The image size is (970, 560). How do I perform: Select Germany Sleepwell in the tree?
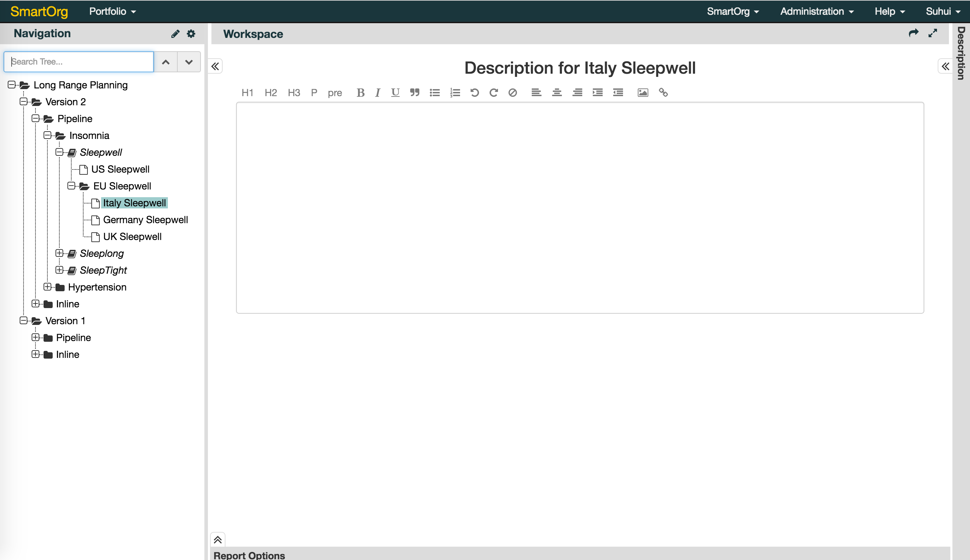pos(145,220)
